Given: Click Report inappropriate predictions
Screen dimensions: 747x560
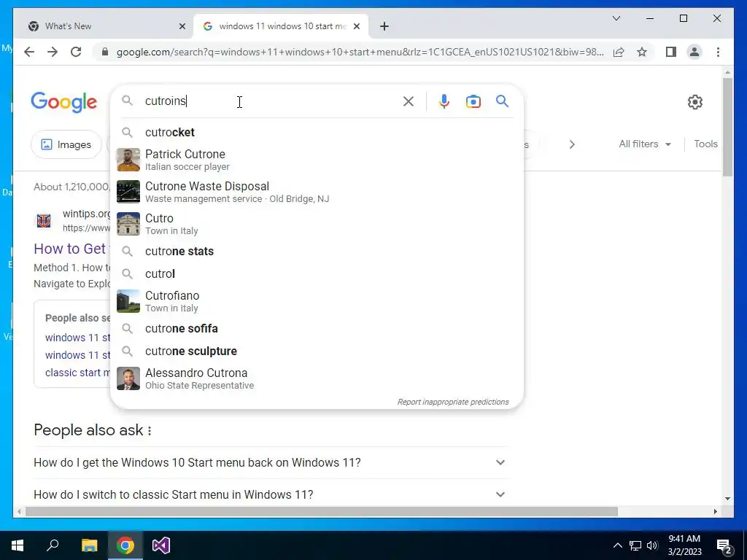Looking at the screenshot, I should (x=453, y=402).
